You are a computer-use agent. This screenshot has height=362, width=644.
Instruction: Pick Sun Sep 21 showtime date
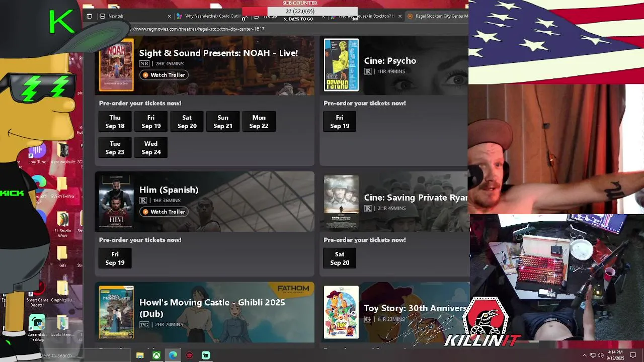click(223, 122)
